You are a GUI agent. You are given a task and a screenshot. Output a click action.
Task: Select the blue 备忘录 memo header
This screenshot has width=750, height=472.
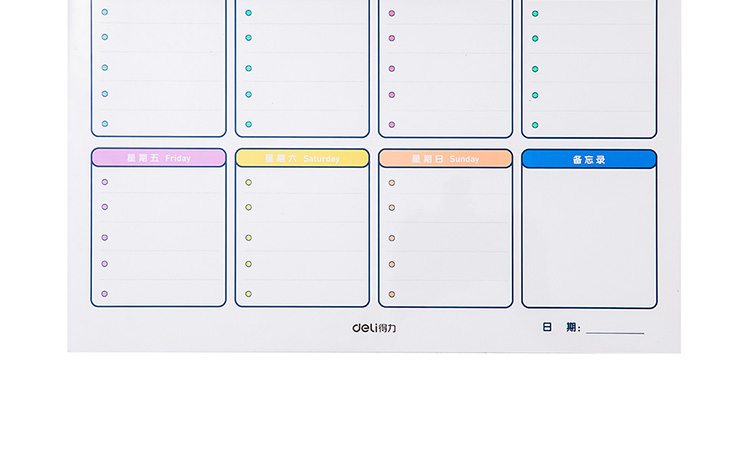click(x=589, y=159)
